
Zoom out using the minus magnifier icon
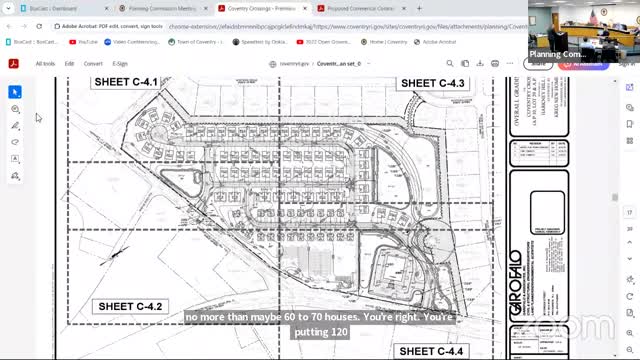pos(629,350)
